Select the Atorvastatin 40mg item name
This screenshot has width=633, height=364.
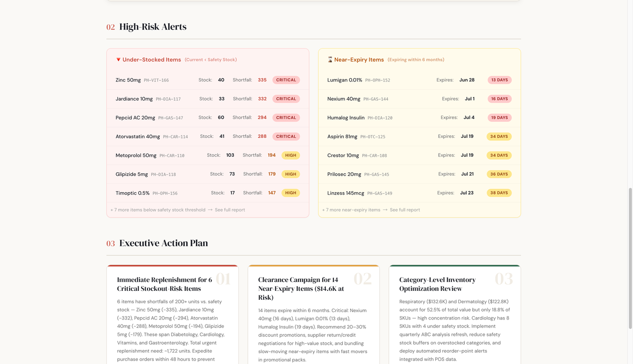[138, 136]
